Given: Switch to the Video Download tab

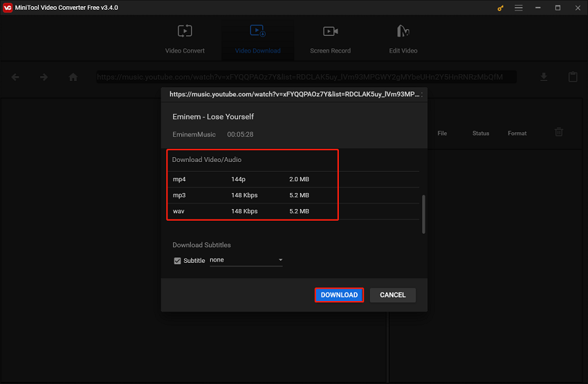Looking at the screenshot, I should [257, 39].
